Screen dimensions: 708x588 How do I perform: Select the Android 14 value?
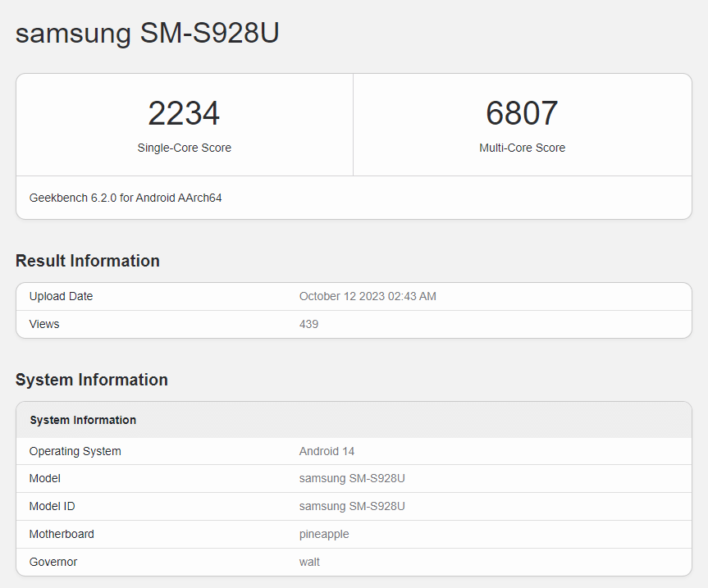327,451
